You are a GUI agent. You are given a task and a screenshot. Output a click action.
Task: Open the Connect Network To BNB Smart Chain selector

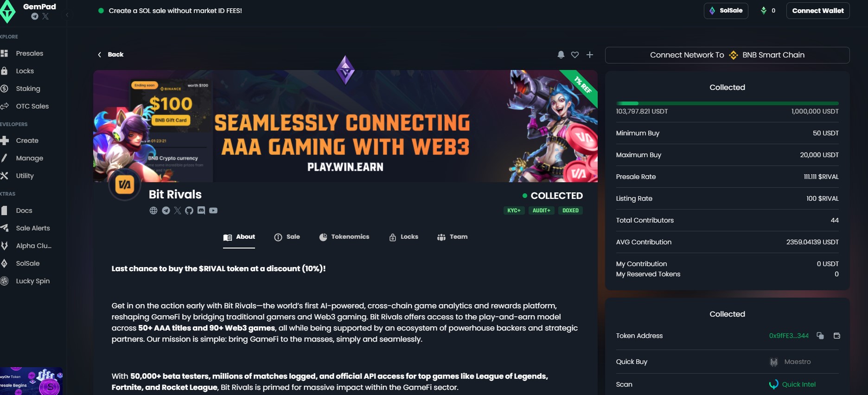pos(727,55)
